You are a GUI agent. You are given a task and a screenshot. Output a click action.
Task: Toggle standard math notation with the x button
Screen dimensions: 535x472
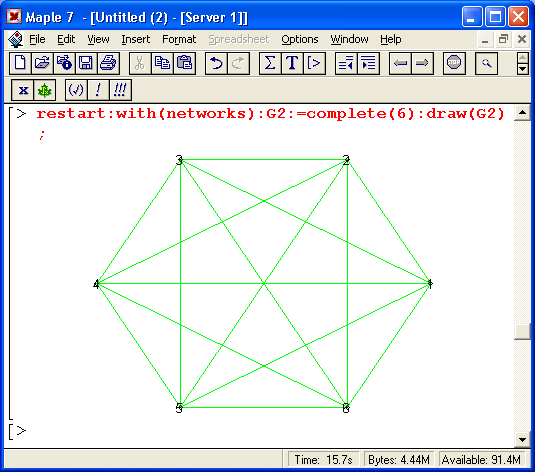tap(23, 90)
